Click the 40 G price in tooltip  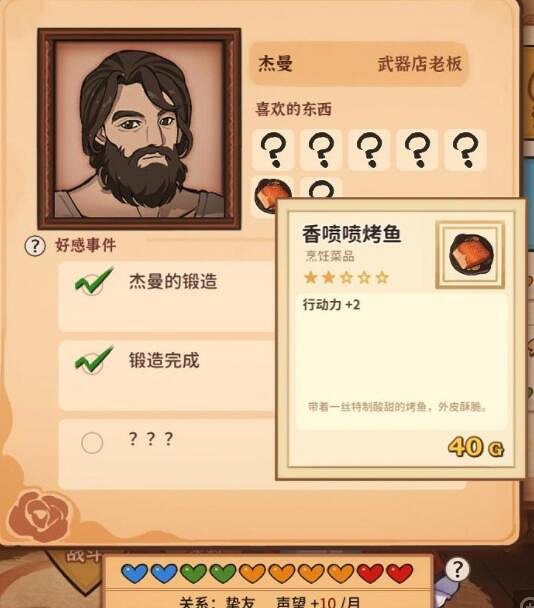coord(475,447)
